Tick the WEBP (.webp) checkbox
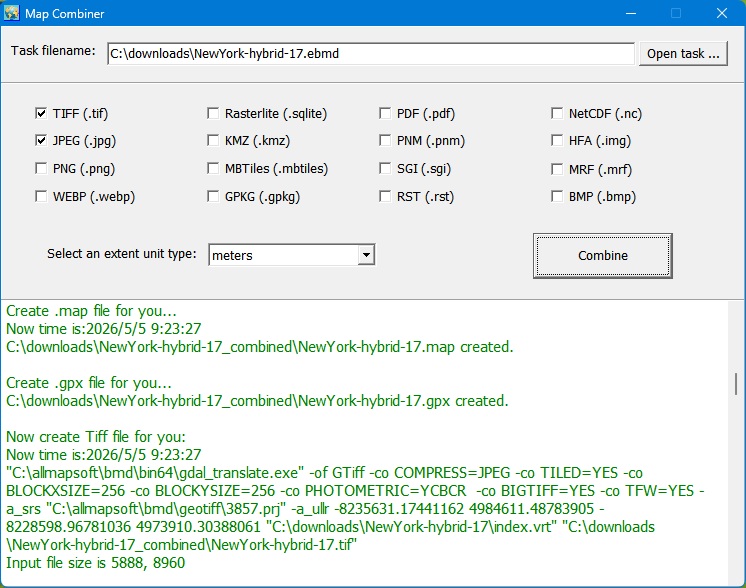This screenshot has height=588, width=746. click(x=41, y=196)
